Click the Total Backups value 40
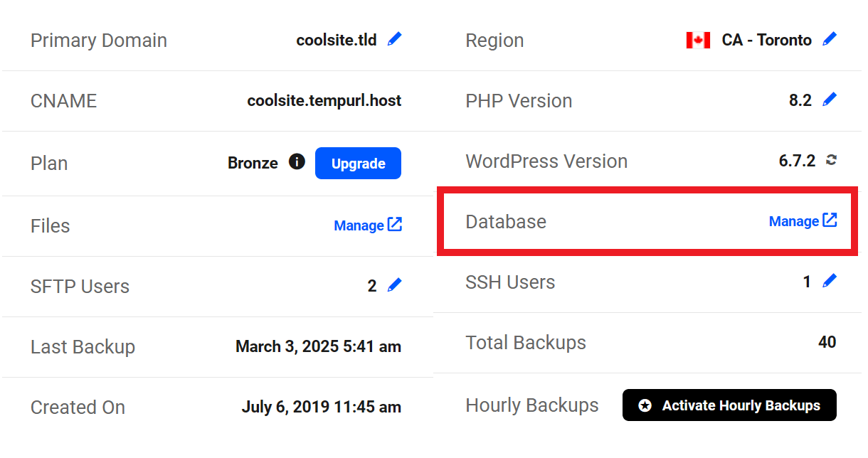The width and height of the screenshot is (868, 458). click(827, 342)
